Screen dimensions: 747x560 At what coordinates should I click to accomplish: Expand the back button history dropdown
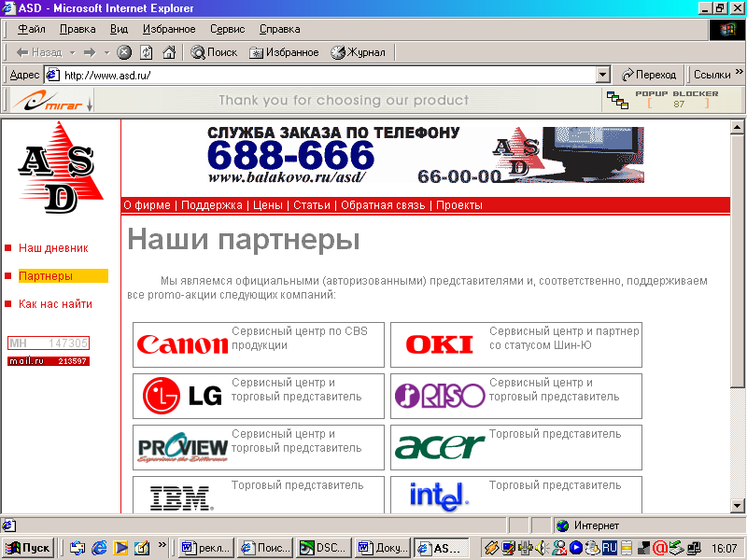[73, 52]
